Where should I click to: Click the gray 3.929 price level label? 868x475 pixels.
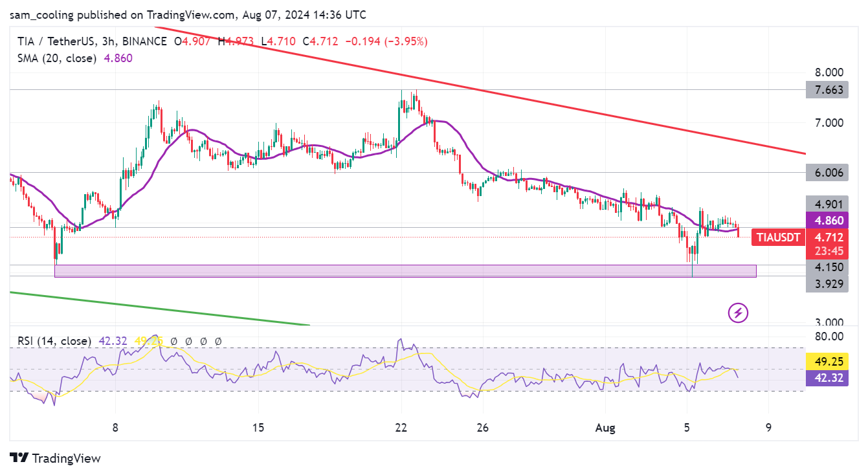(827, 283)
